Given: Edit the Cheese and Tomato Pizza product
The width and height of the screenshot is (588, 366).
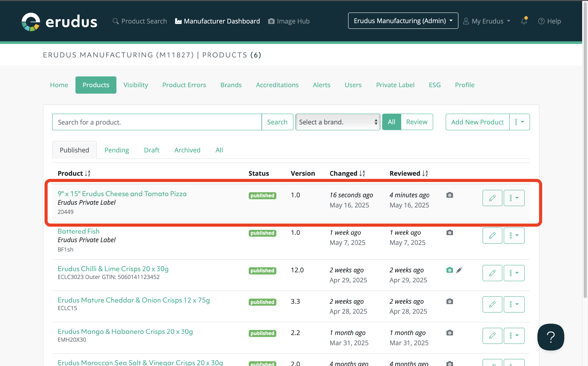Looking at the screenshot, I should pyautogui.click(x=492, y=198).
